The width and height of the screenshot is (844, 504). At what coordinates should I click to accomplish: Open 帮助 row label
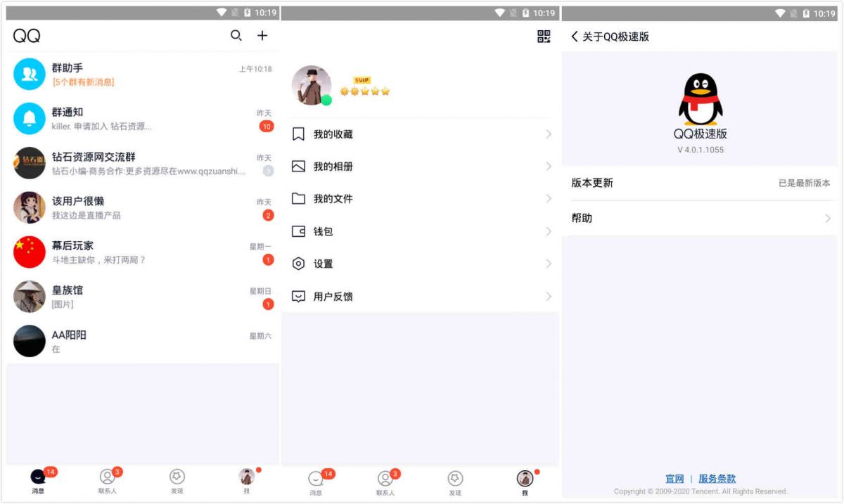point(582,219)
